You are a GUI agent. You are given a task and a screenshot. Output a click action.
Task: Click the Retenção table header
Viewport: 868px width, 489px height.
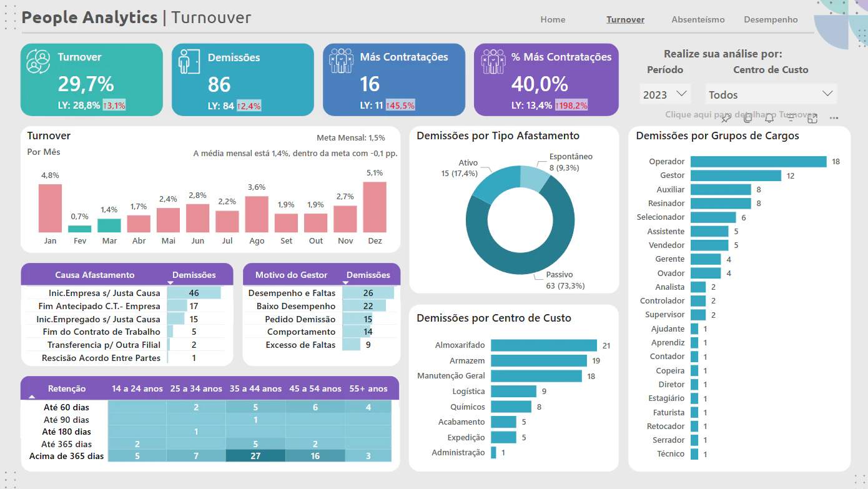coord(67,388)
